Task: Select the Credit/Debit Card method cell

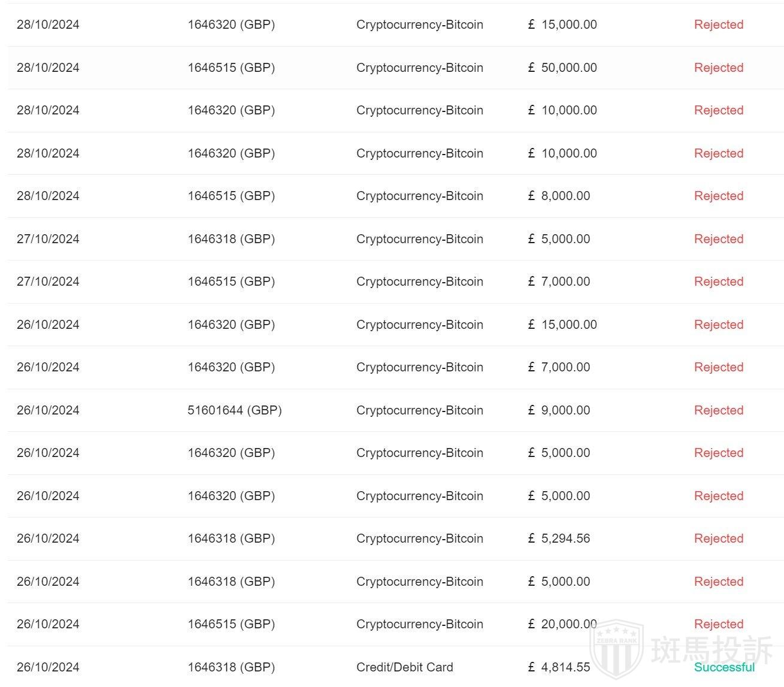Action: 404,667
